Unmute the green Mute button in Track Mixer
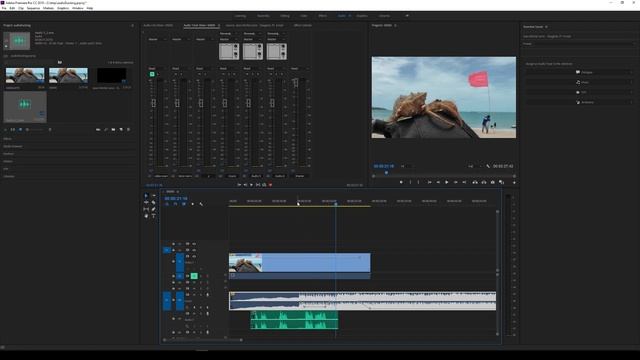The height and width of the screenshot is (360, 640). (152, 74)
